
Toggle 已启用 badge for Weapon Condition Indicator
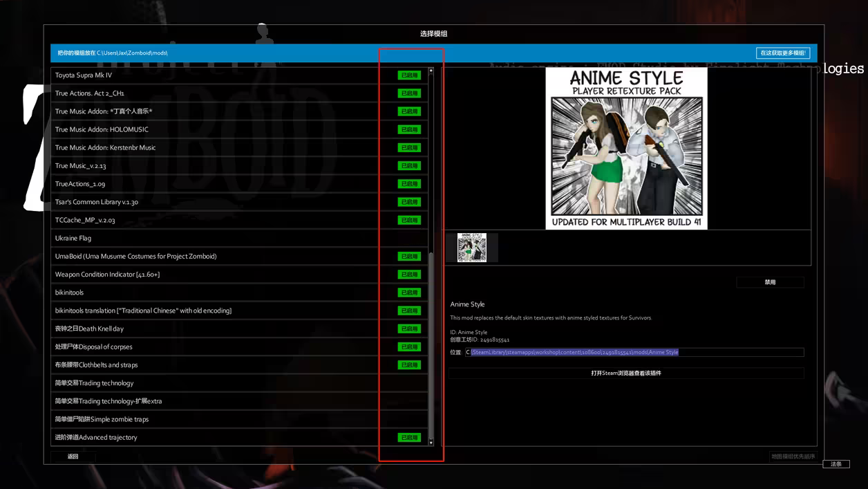tap(409, 274)
